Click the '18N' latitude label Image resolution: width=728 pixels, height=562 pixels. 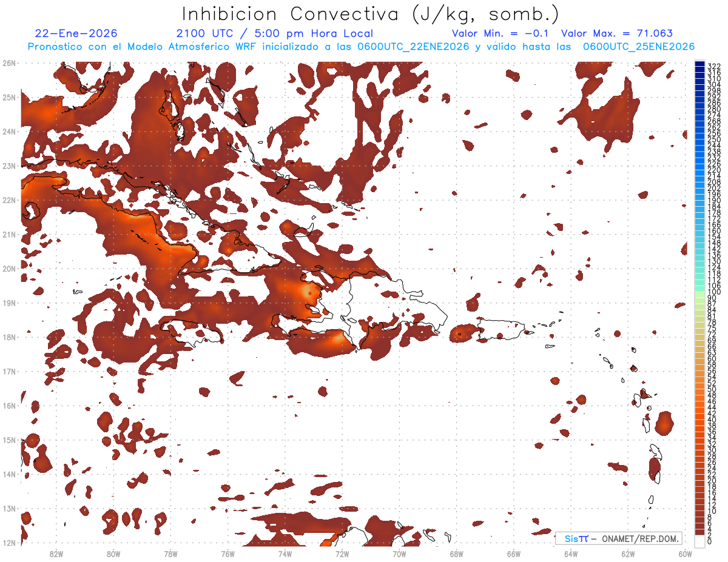click(9, 337)
